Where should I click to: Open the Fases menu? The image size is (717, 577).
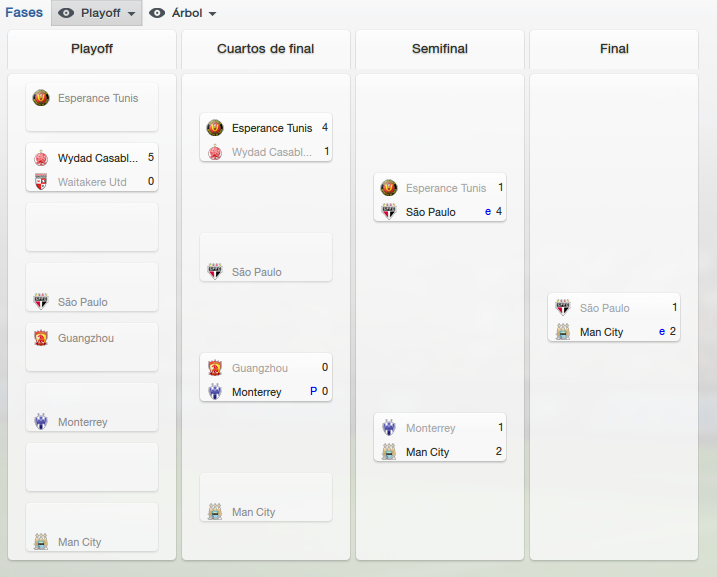tap(24, 12)
